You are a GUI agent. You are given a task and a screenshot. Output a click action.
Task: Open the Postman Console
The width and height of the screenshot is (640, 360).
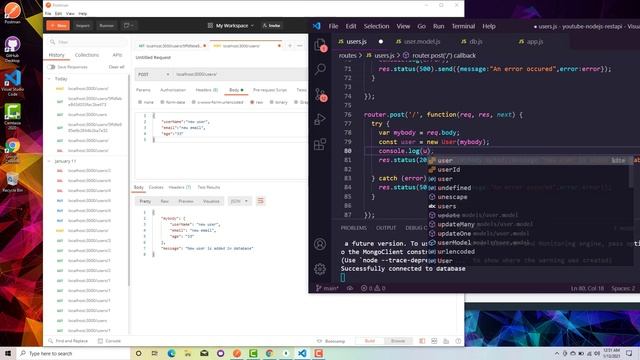[109, 341]
